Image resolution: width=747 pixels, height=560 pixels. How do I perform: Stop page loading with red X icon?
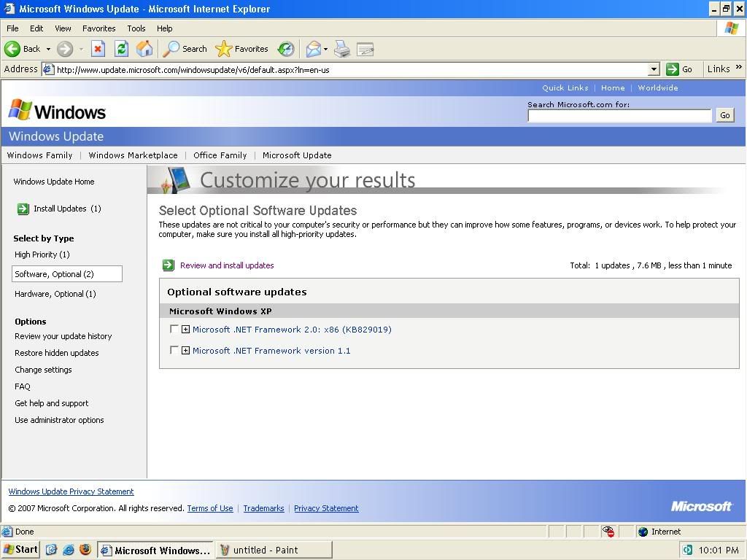(x=98, y=49)
